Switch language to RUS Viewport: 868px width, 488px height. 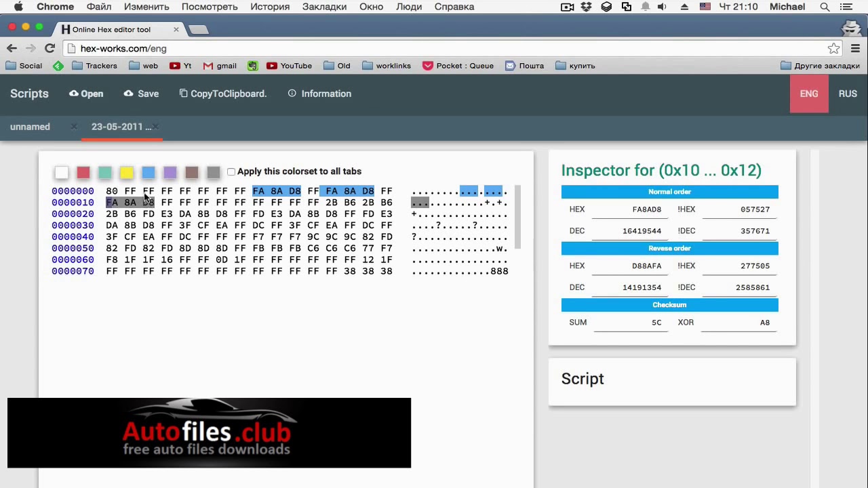[x=848, y=94]
